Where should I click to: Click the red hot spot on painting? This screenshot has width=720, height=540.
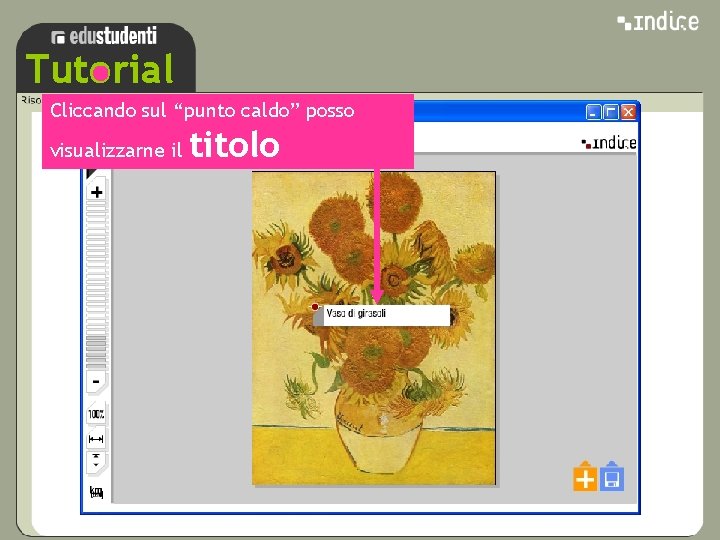point(315,307)
